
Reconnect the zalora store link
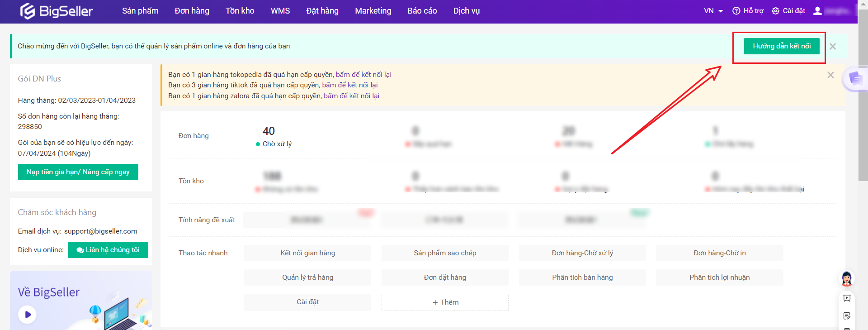pyautogui.click(x=351, y=96)
